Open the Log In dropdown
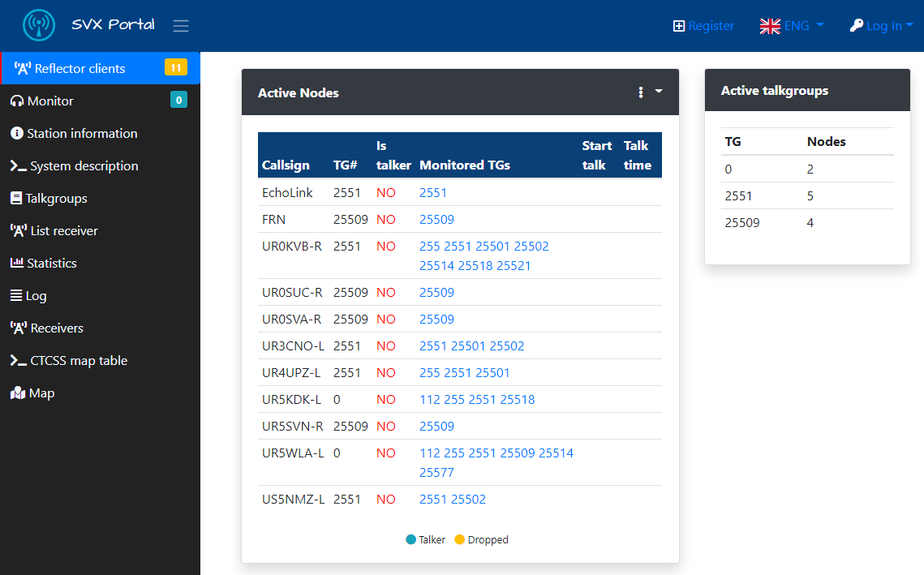The image size is (924, 575). click(x=881, y=26)
